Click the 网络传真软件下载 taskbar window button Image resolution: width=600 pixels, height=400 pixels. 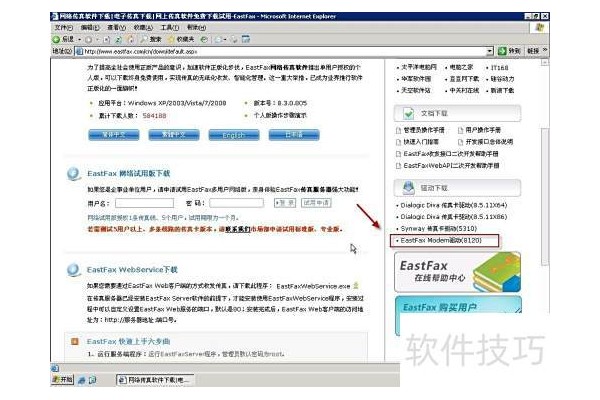pos(155,380)
